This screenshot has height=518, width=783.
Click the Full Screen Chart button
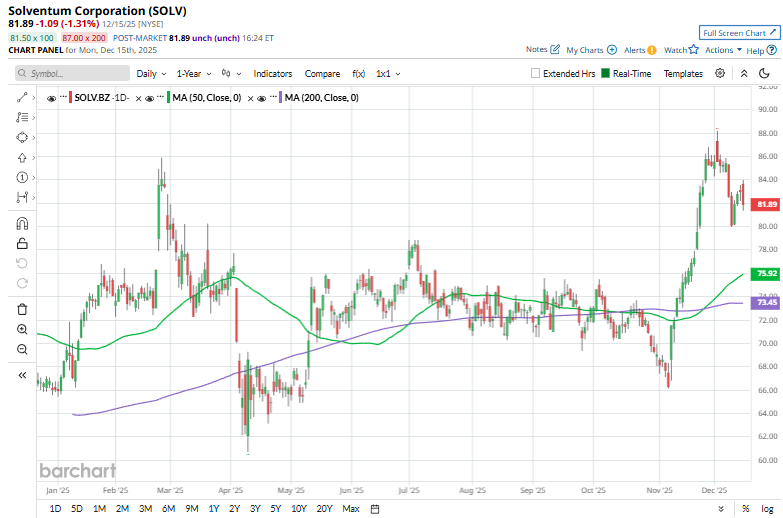(739, 33)
